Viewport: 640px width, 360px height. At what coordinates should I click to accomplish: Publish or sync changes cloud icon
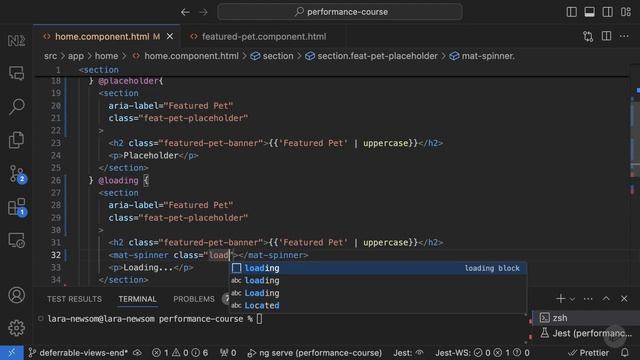click(x=138, y=353)
